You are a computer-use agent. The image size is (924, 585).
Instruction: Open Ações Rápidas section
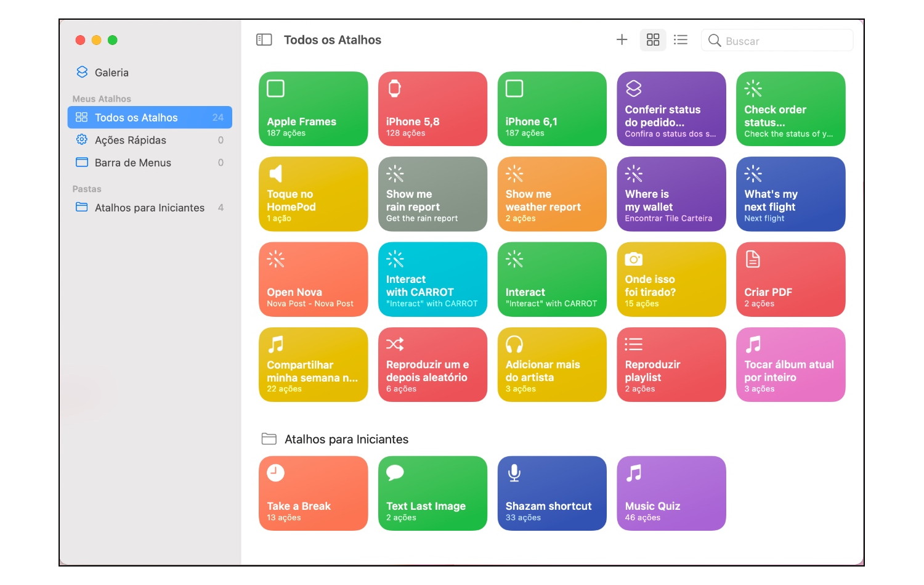(150, 140)
